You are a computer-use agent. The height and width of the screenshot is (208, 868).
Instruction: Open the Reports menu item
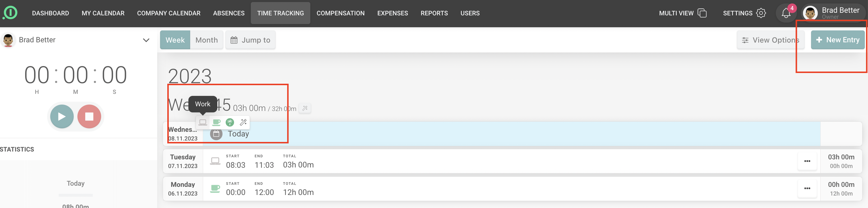(434, 13)
